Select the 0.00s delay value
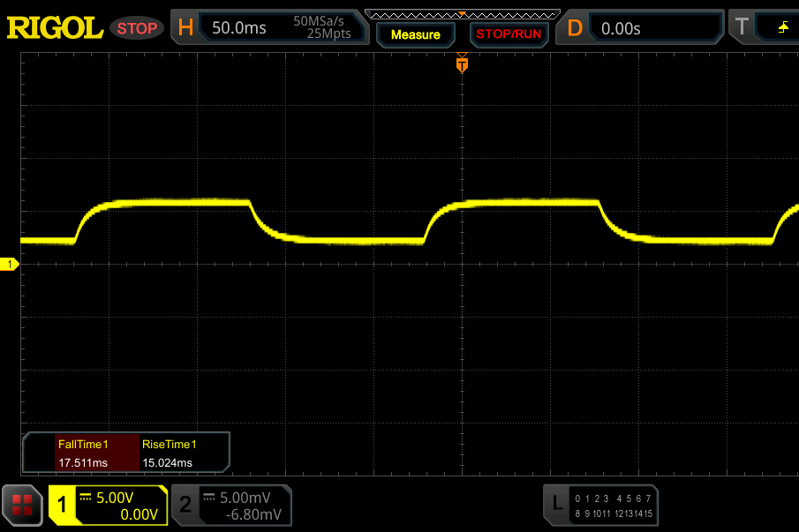Screen dimensions: 799x532 (x=621, y=28)
